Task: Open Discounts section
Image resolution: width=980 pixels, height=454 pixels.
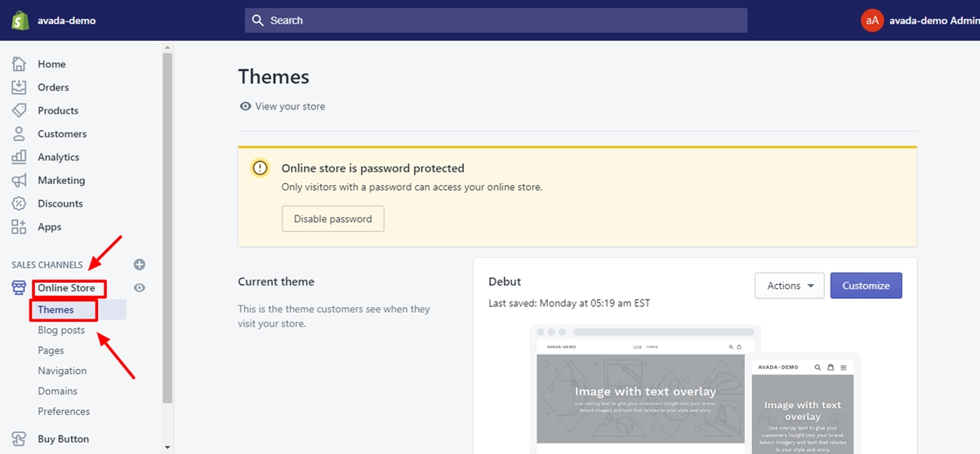Action: click(60, 203)
